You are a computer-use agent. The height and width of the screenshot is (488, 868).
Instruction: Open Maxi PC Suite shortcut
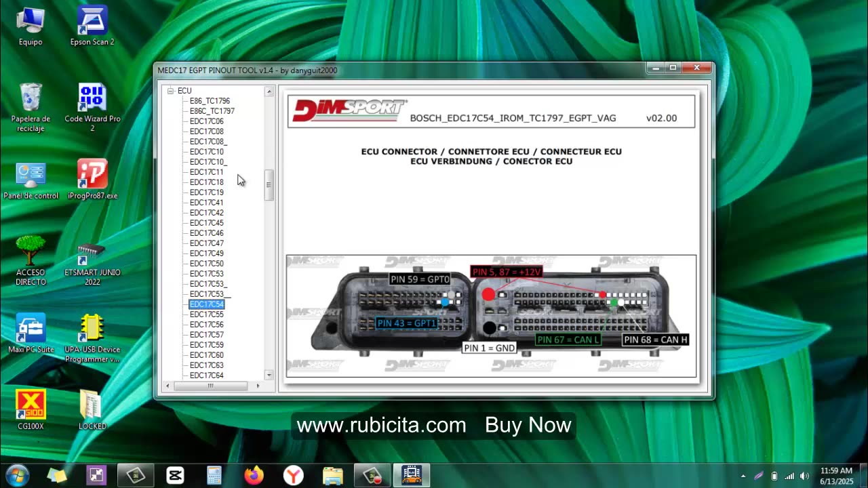tap(31, 333)
